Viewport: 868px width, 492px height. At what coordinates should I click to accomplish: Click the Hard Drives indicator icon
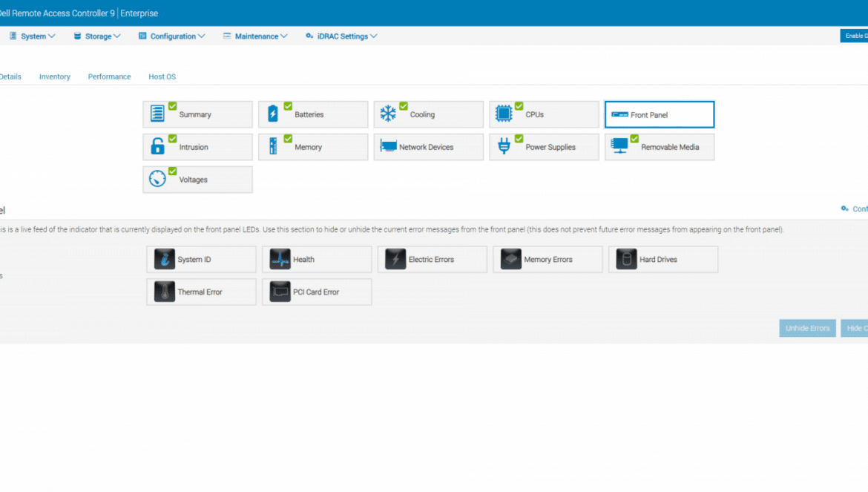[x=627, y=259]
